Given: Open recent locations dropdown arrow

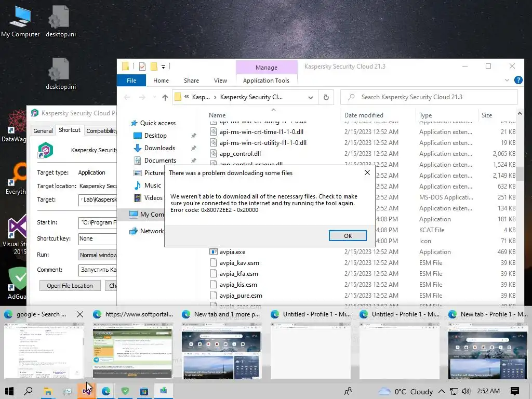Looking at the screenshot, I should pyautogui.click(x=154, y=97).
